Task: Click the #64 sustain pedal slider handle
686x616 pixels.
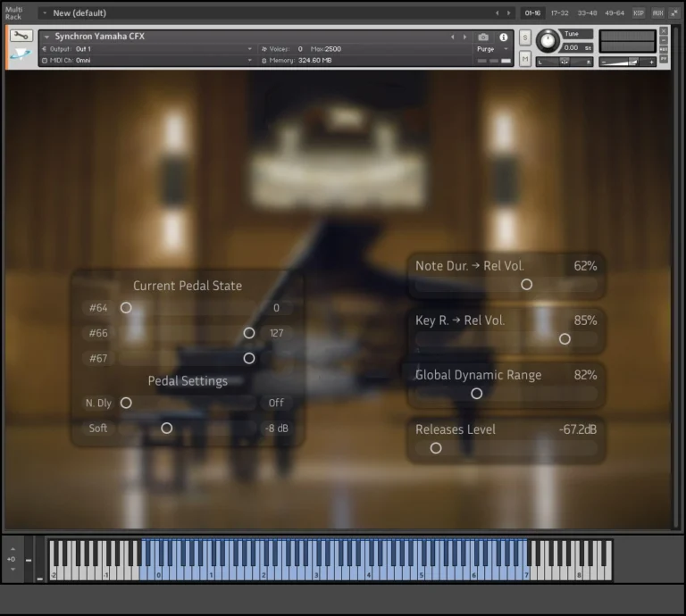Action: (126, 308)
